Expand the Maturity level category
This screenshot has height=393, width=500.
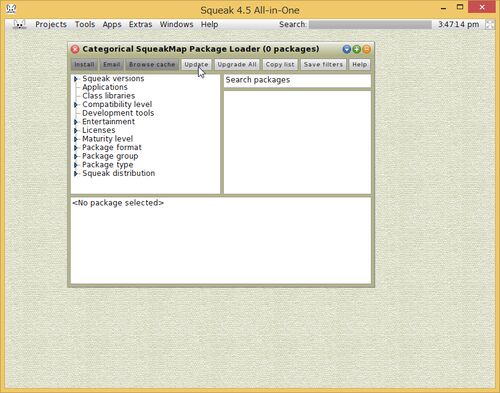pyautogui.click(x=76, y=139)
